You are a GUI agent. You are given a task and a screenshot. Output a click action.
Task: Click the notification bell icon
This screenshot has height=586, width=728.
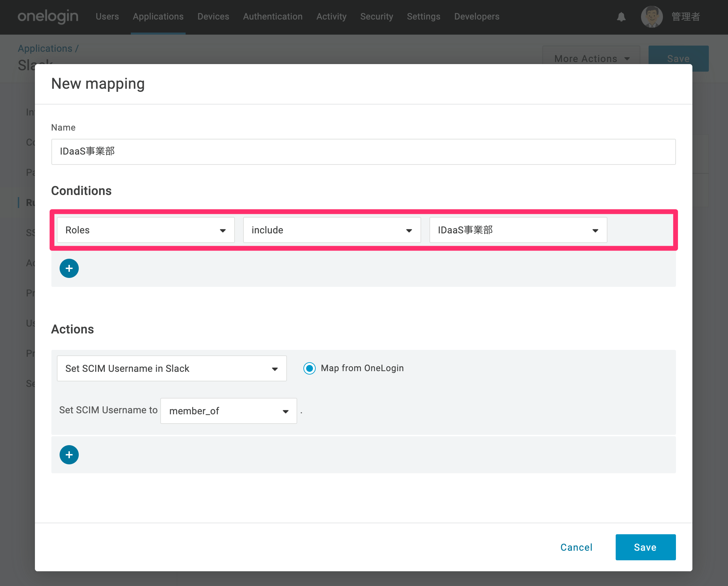(621, 17)
